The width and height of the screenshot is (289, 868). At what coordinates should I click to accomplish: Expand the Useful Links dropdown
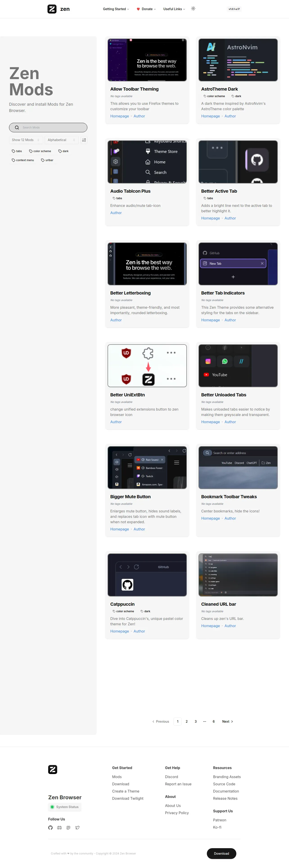click(x=174, y=9)
